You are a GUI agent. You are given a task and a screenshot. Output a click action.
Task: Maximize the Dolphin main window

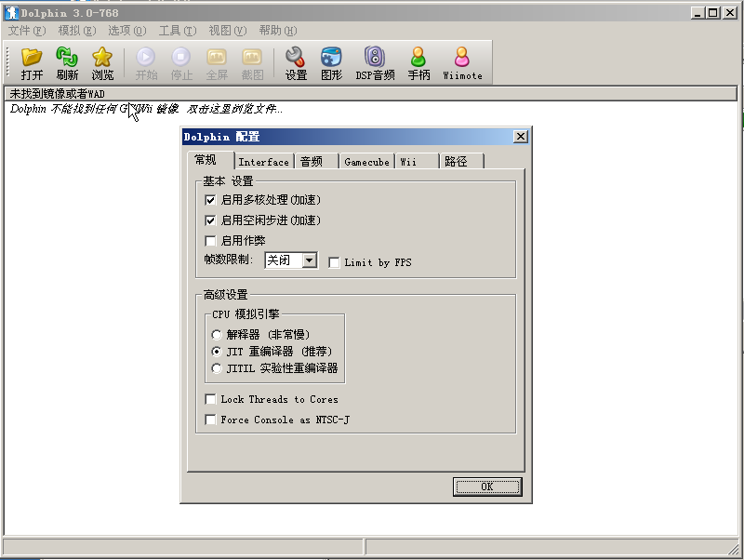[x=713, y=13]
